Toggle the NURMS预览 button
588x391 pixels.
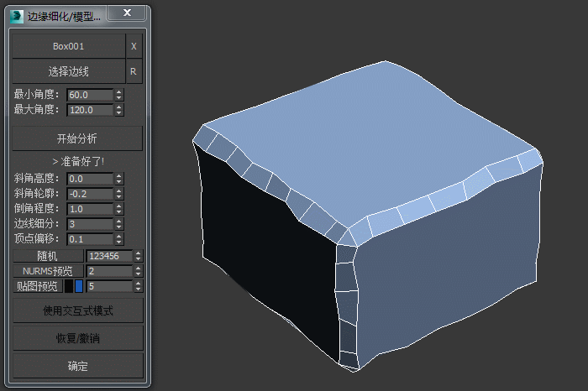pos(47,271)
